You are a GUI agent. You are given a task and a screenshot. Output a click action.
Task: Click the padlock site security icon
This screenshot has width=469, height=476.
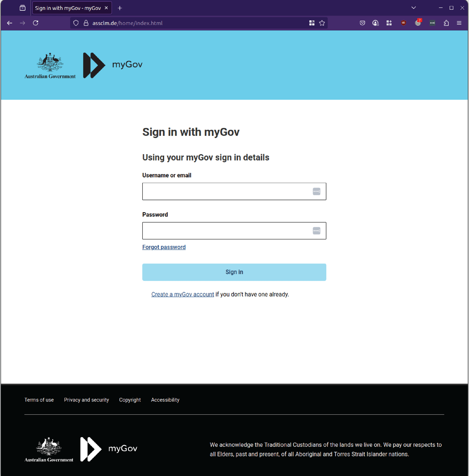pyautogui.click(x=86, y=23)
